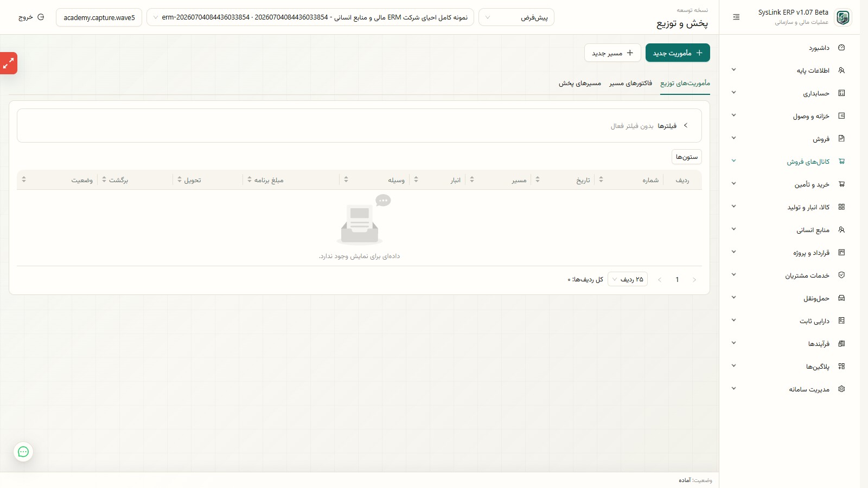This screenshot has height=488, width=868.
Task: Click the فرآیندها process icon
Action: [841, 344]
